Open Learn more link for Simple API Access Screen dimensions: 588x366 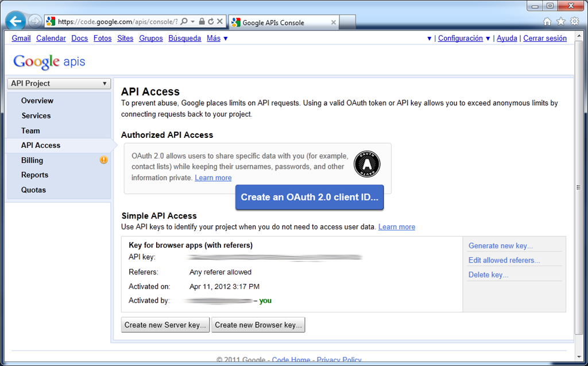397,227
